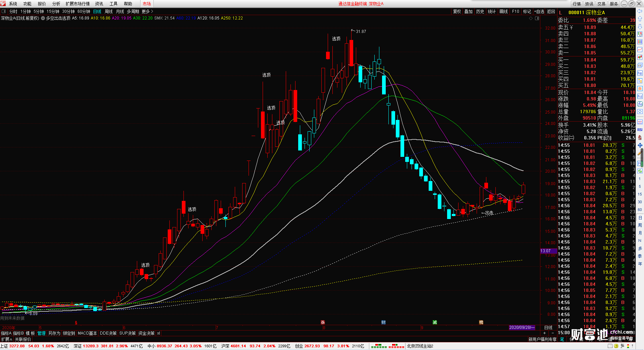The image size is (644, 350).
Task: Click the up arrow previous stock icon
Action: click(x=640, y=19)
